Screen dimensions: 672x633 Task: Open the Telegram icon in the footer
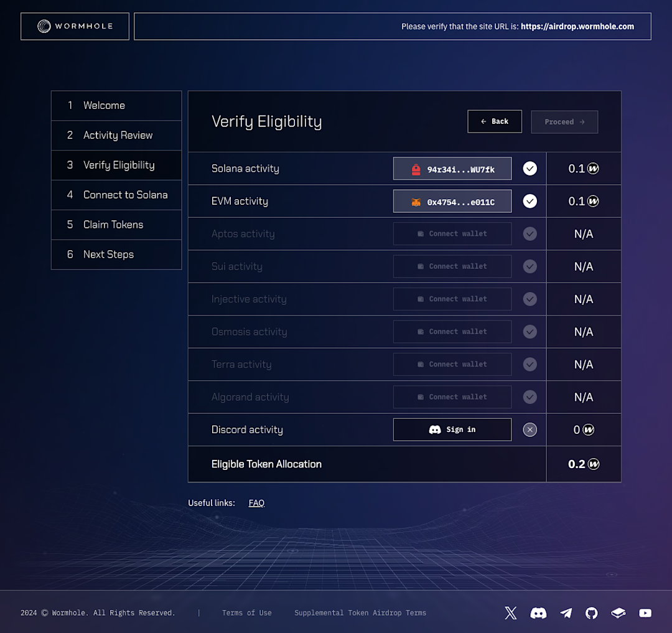point(565,612)
